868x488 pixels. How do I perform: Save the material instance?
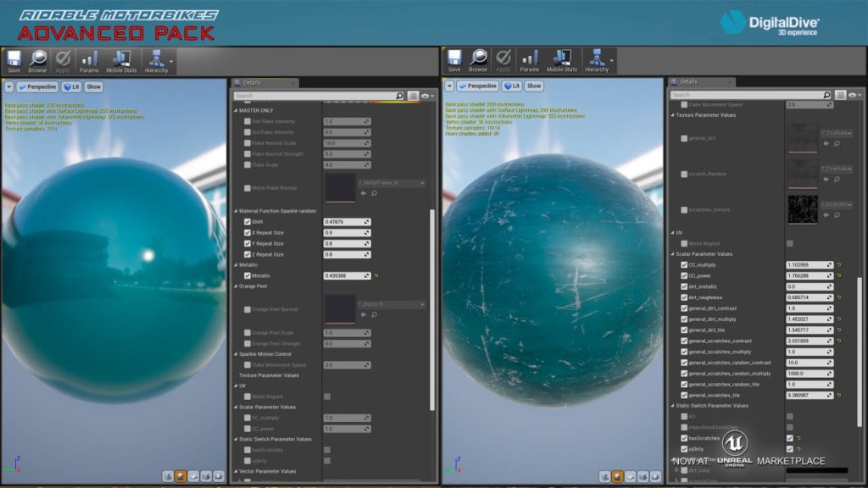(x=13, y=60)
